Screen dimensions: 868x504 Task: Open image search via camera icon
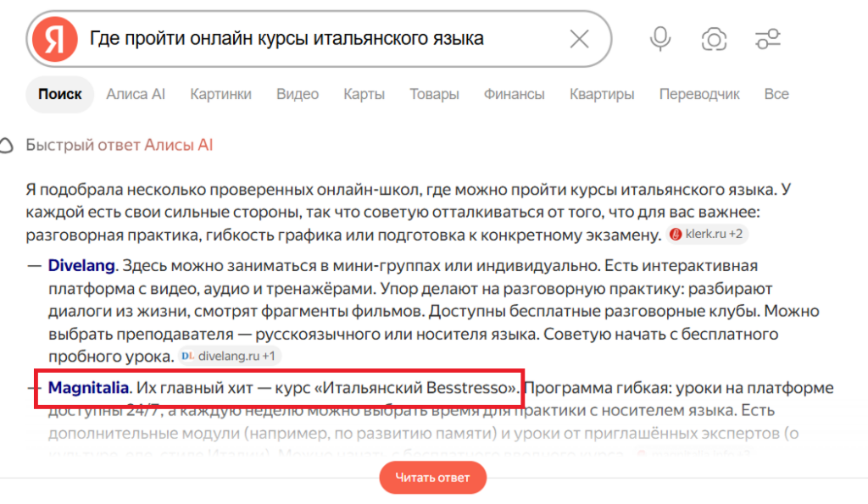(714, 39)
